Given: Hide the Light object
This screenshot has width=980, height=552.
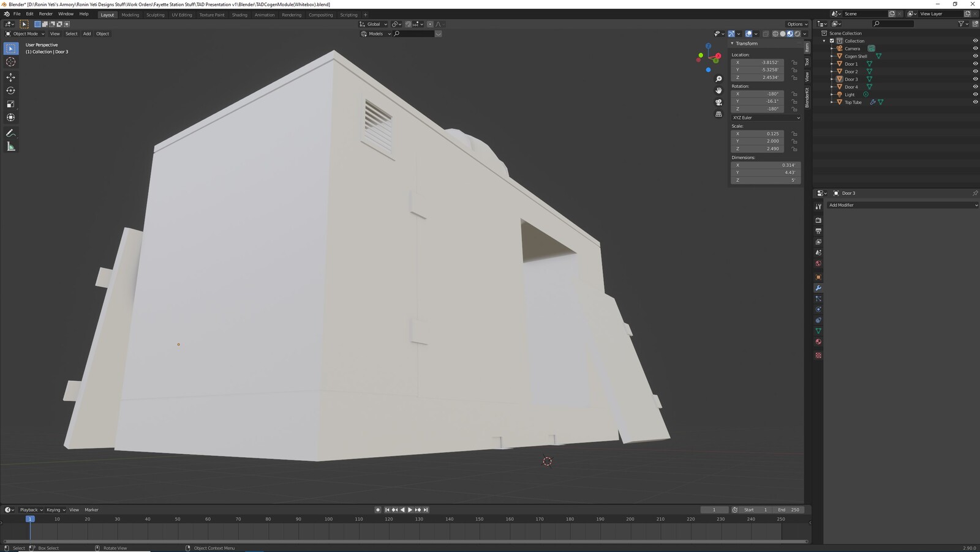Looking at the screenshot, I should [x=975, y=94].
